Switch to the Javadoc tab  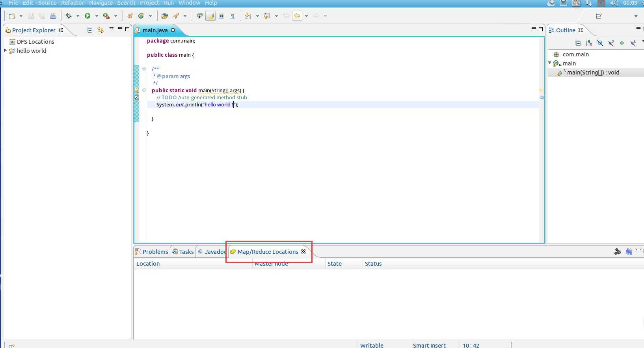pyautogui.click(x=212, y=251)
